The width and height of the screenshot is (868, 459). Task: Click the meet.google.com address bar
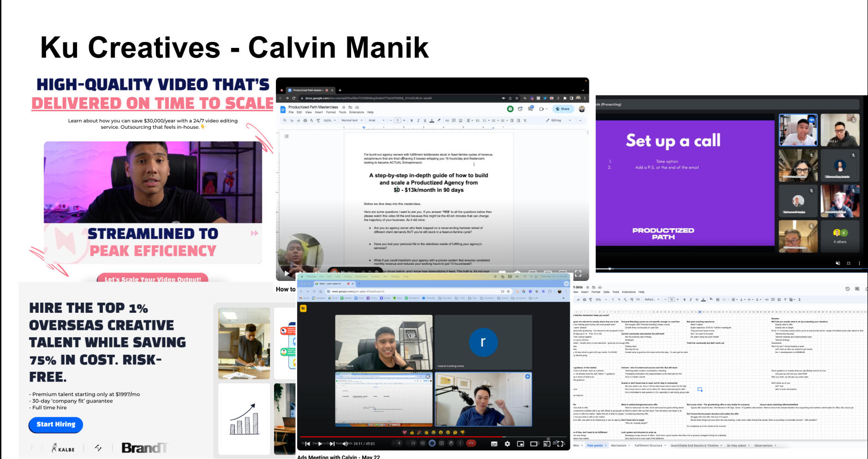coord(413,292)
